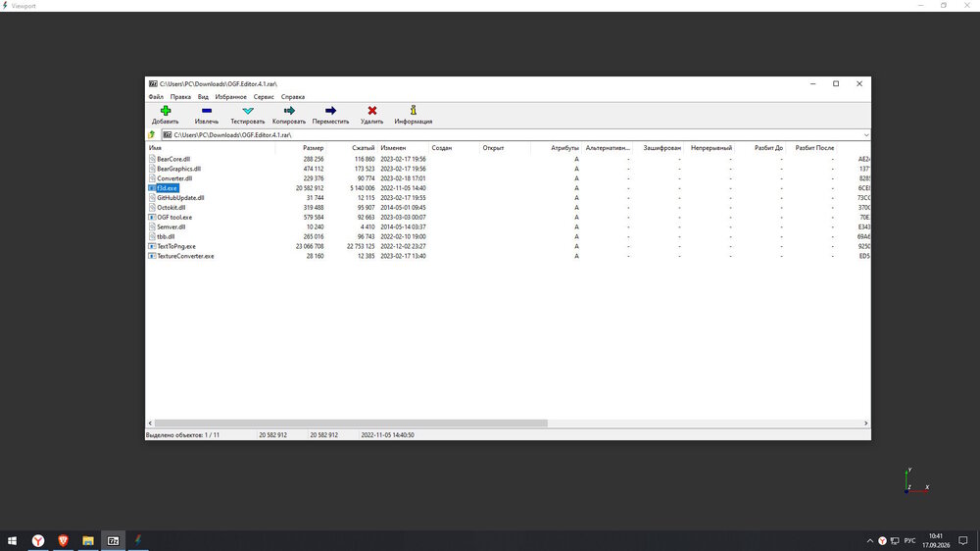Image resolution: width=980 pixels, height=551 pixels.
Task: Select the GitHubUpdate.dll file
Action: [180, 198]
